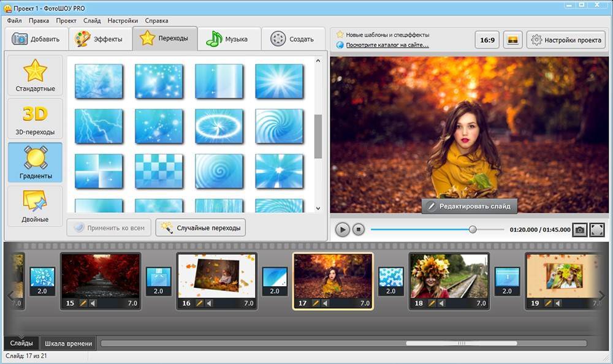Toggle sound on slide 15 speaker icon
Viewport: 613px width, 364px height.
coord(93,303)
